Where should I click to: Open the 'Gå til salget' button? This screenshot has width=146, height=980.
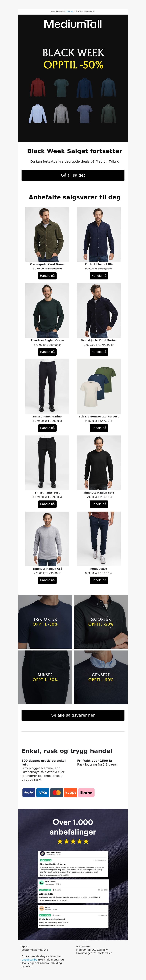(73, 175)
